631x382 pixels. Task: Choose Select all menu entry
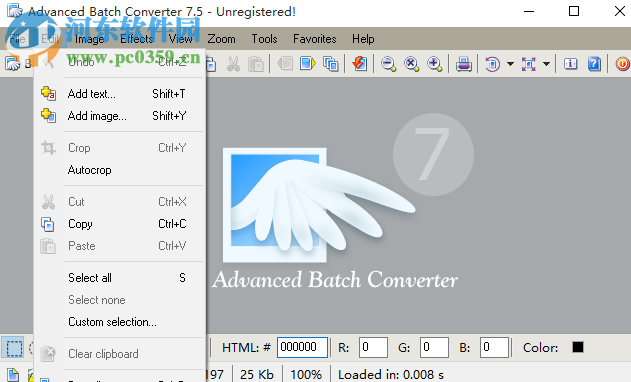[x=120, y=278]
